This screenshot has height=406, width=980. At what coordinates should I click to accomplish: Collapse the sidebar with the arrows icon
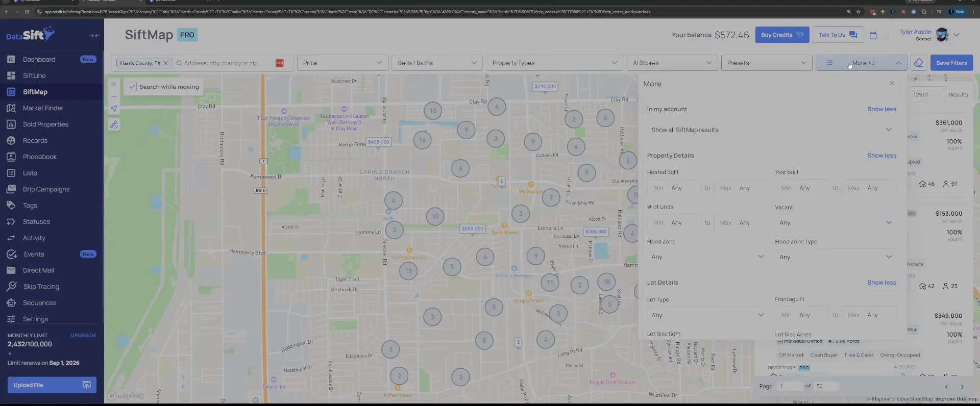(94, 36)
